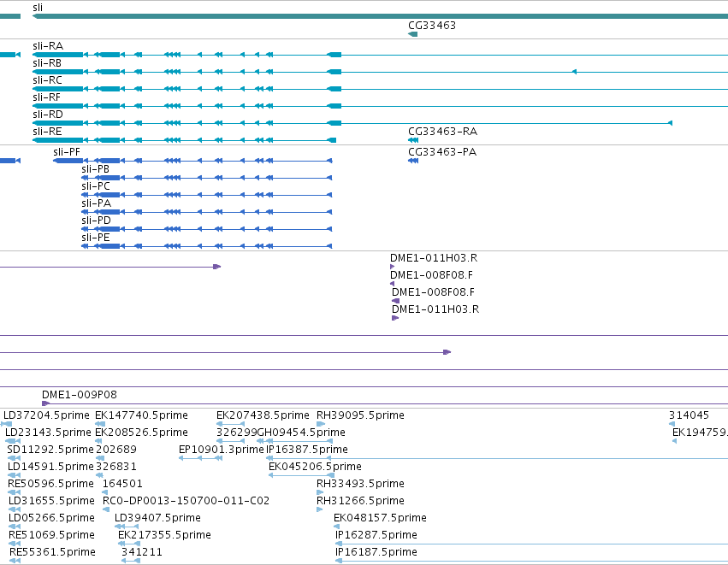
Task: Select the sli-PD protein label
Action: pyautogui.click(x=96, y=221)
